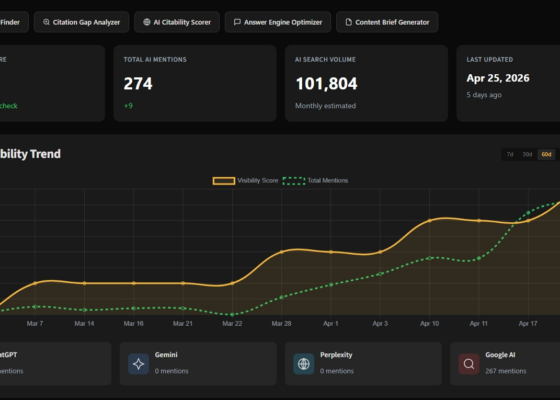Open the Citation Gap Analyzer tool
The width and height of the screenshot is (560, 400).
(x=81, y=22)
